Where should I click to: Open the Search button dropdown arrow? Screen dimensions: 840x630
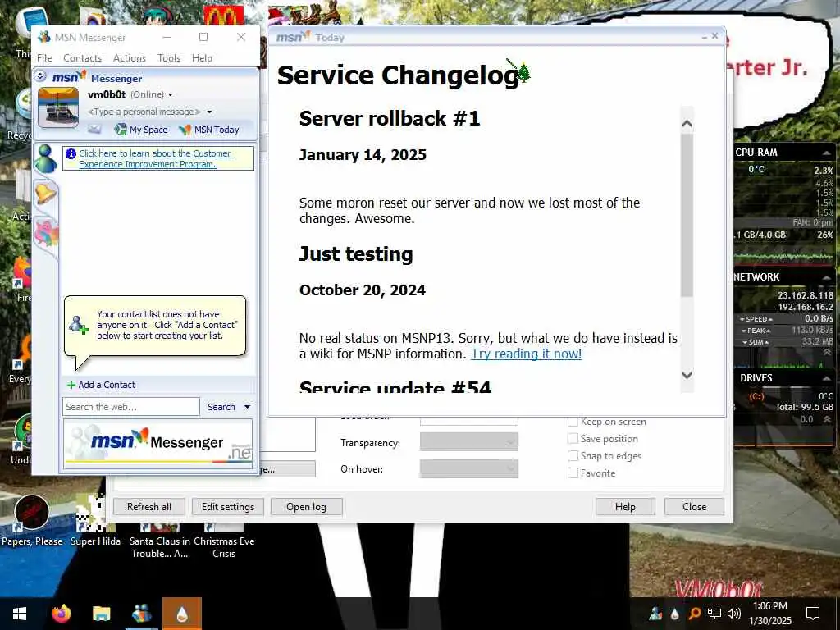click(247, 407)
